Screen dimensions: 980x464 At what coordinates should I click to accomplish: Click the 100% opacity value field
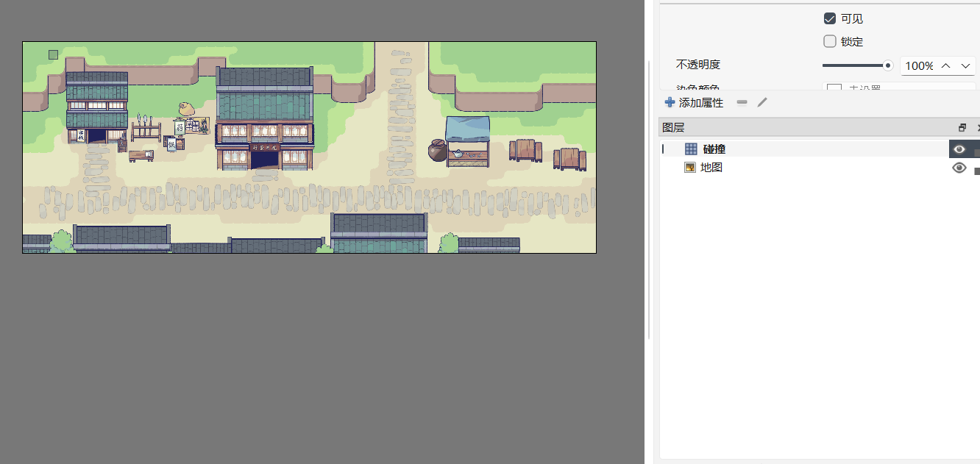tap(920, 65)
